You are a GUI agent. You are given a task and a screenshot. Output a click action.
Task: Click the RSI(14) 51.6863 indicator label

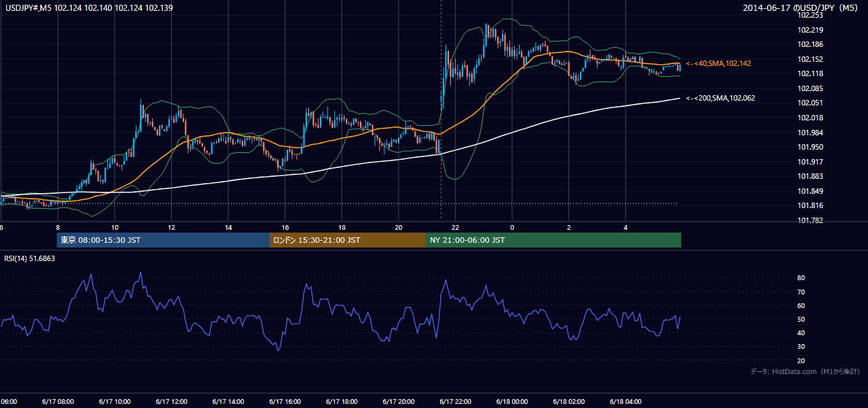(x=30, y=258)
